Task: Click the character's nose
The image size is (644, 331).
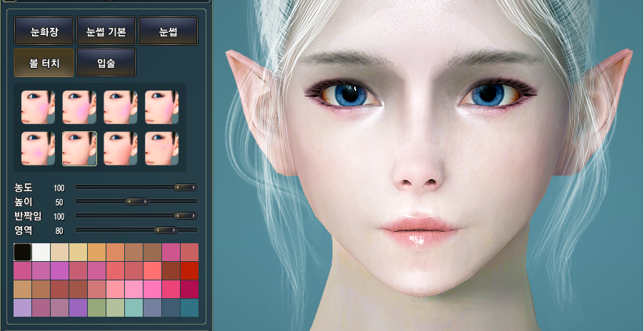Action: tap(419, 168)
